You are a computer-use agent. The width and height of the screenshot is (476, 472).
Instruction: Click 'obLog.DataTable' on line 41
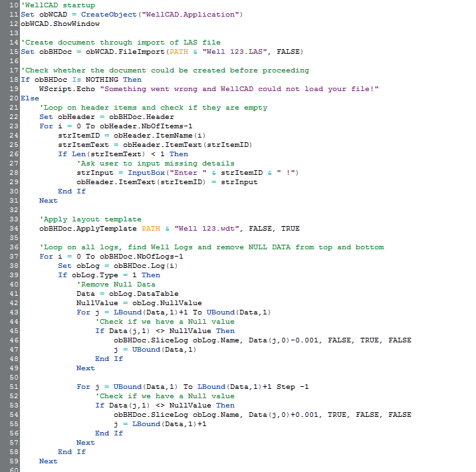tap(144, 294)
